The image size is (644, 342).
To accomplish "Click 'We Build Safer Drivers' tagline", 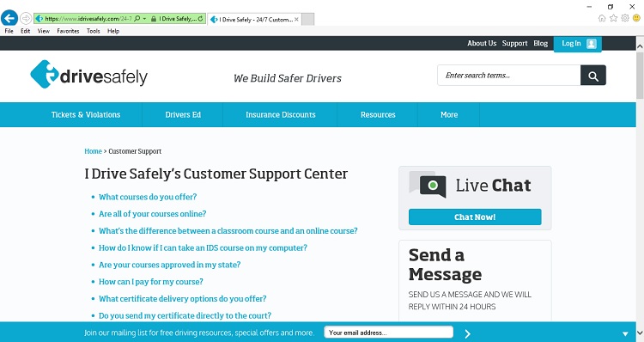I will 288,78.
